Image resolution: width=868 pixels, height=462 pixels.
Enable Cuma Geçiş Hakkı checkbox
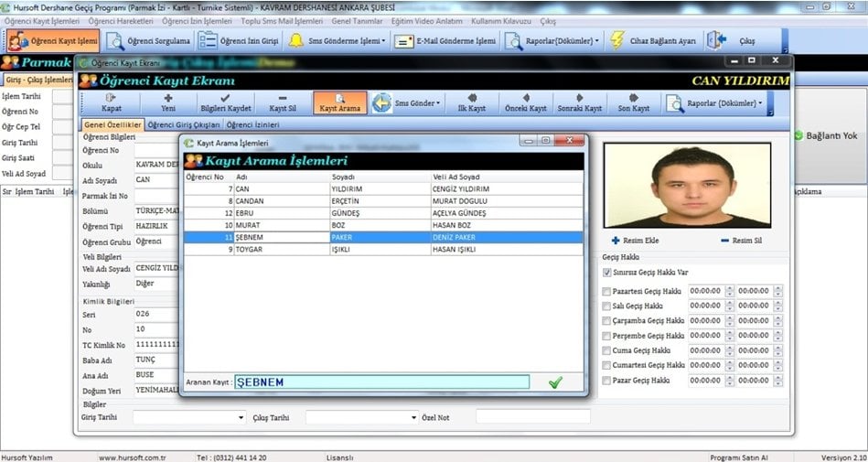point(607,350)
